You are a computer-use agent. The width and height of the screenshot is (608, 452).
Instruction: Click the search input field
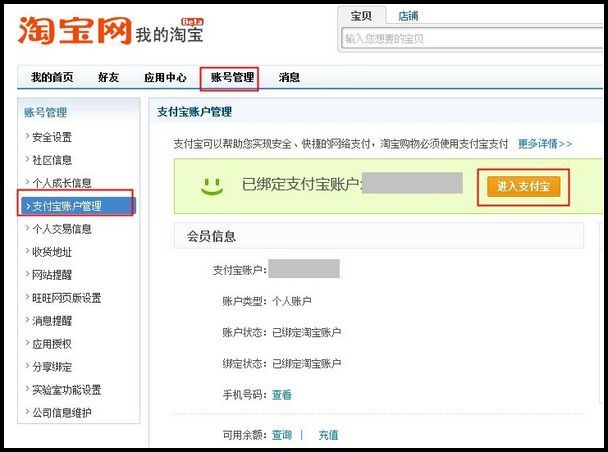(470, 39)
